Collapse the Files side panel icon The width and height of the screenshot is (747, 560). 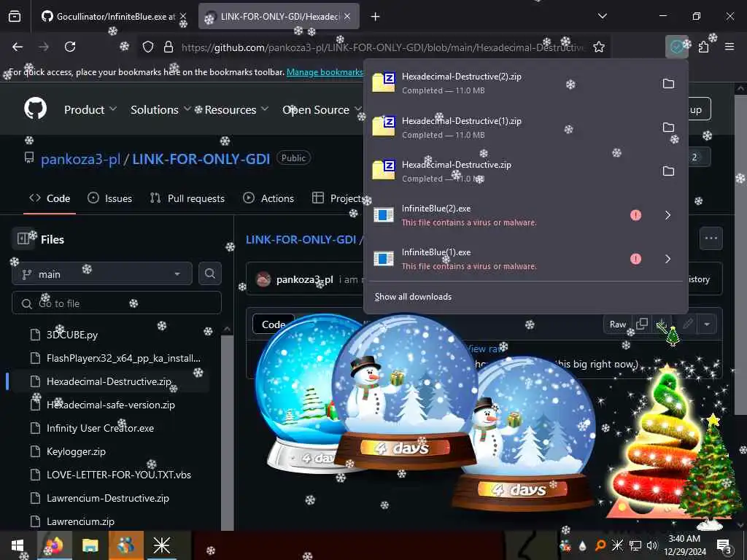pyautogui.click(x=23, y=238)
